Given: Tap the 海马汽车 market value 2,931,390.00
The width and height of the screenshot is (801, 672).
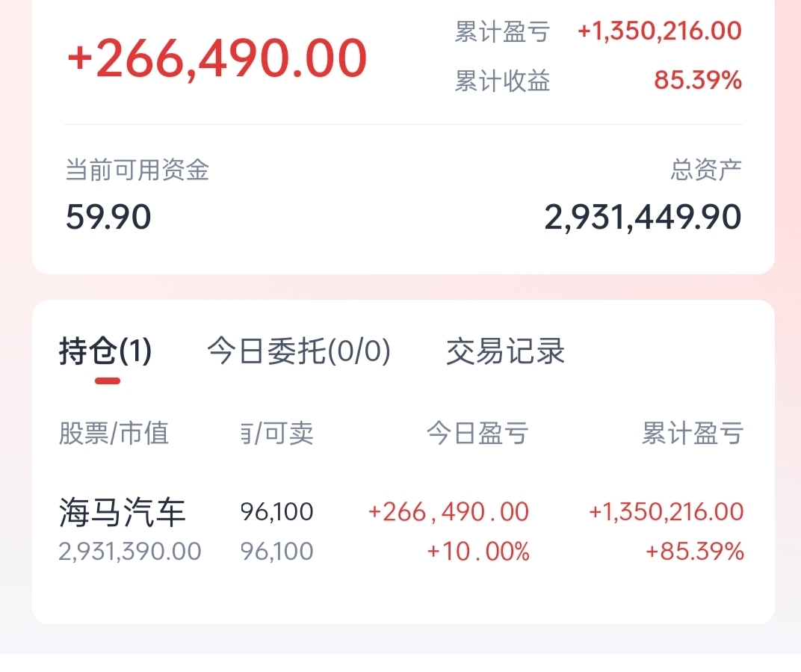Looking at the screenshot, I should point(130,552).
